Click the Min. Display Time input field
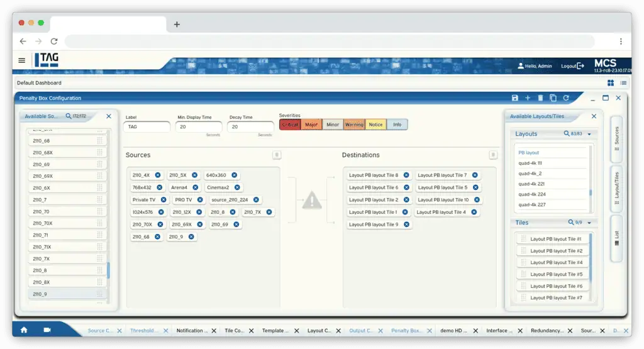 (x=199, y=126)
